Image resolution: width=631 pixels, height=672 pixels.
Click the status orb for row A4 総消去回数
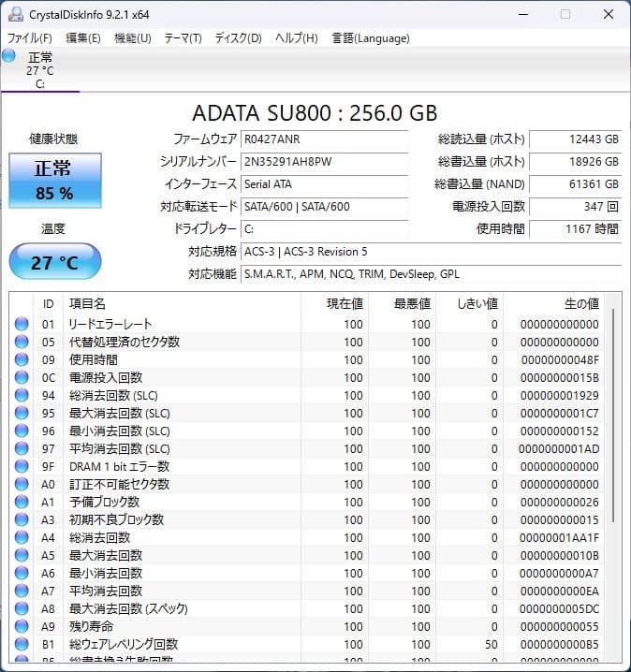[22, 537]
